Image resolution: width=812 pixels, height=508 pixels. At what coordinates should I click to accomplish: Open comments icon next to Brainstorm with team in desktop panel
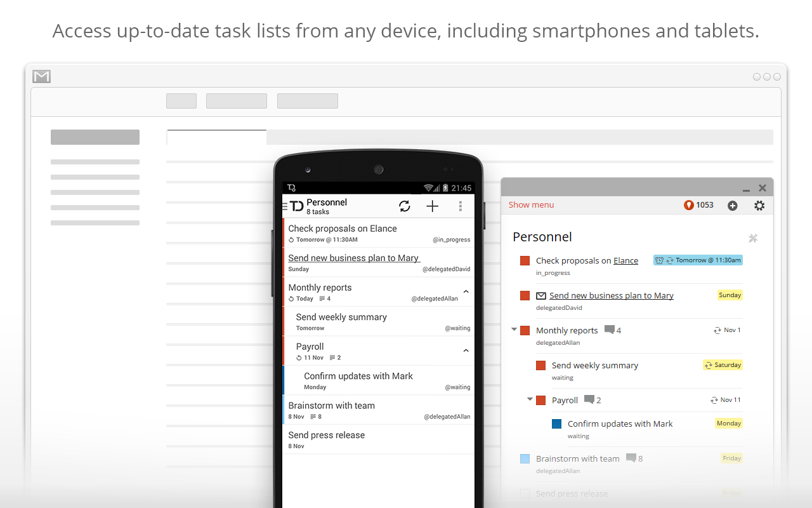pyautogui.click(x=631, y=458)
